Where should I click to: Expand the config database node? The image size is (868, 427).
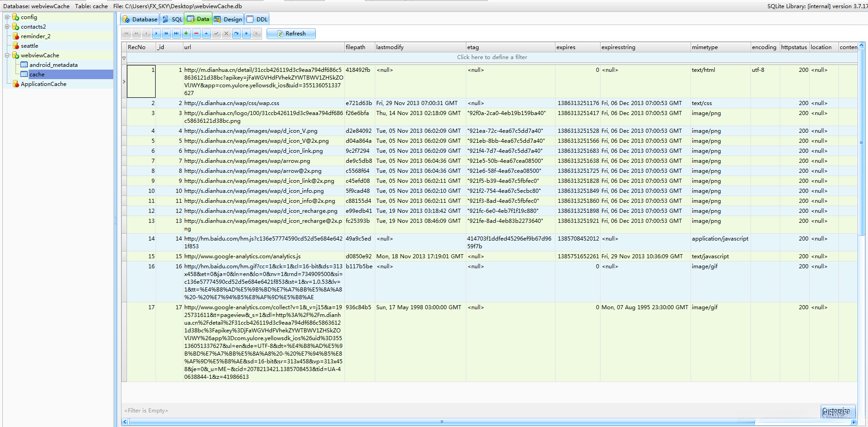(x=7, y=17)
